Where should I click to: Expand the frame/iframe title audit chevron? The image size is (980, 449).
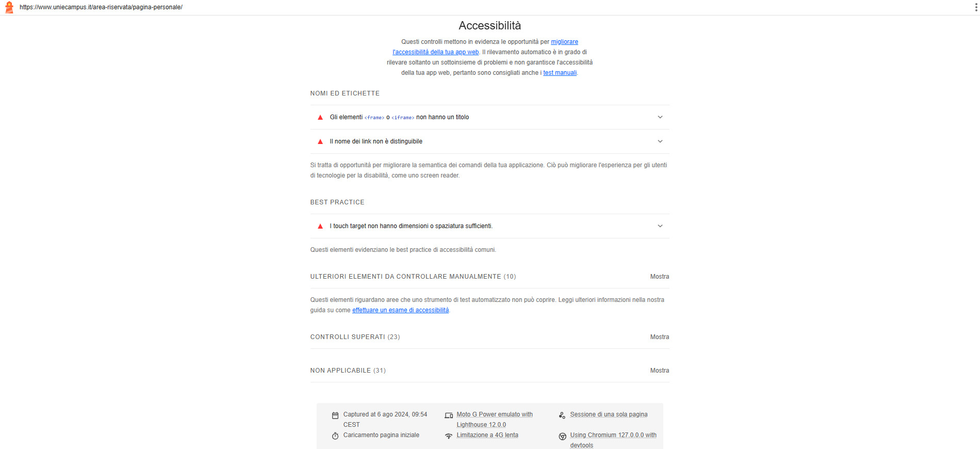[660, 117]
